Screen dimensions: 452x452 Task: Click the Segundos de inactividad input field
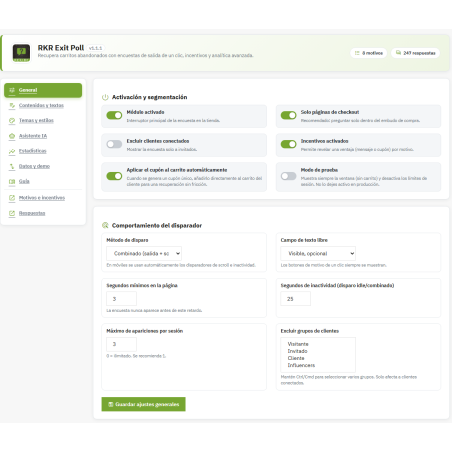point(296,299)
